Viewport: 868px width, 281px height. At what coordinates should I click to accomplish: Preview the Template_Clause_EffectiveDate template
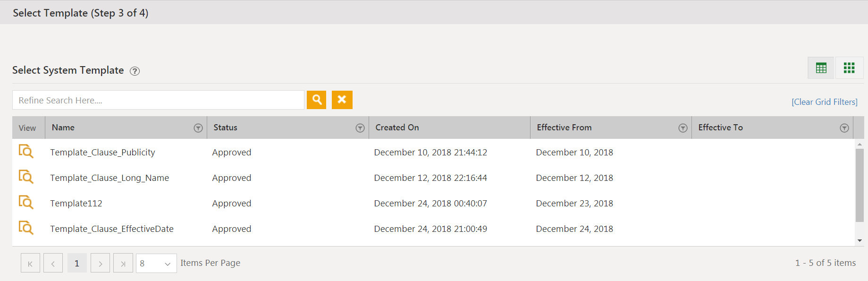click(x=26, y=228)
